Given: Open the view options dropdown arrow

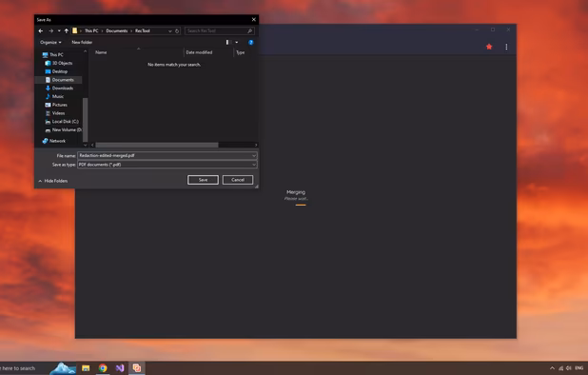Looking at the screenshot, I should [237, 43].
